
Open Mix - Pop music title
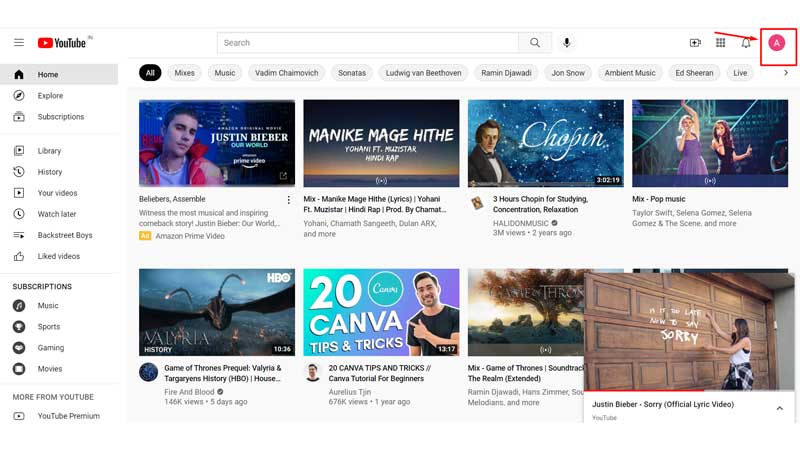(658, 199)
